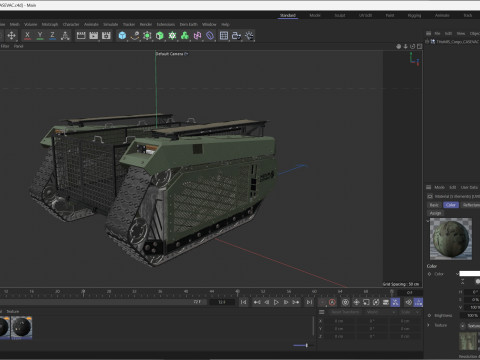480x360 pixels.
Task: Step forward one frame
Action: [286, 302]
